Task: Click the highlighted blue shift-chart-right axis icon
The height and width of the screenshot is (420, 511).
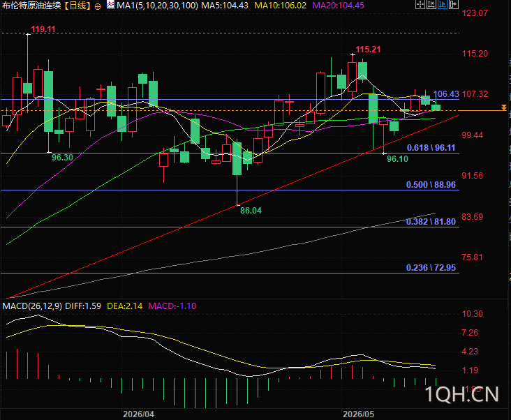Action: tap(443, 4)
